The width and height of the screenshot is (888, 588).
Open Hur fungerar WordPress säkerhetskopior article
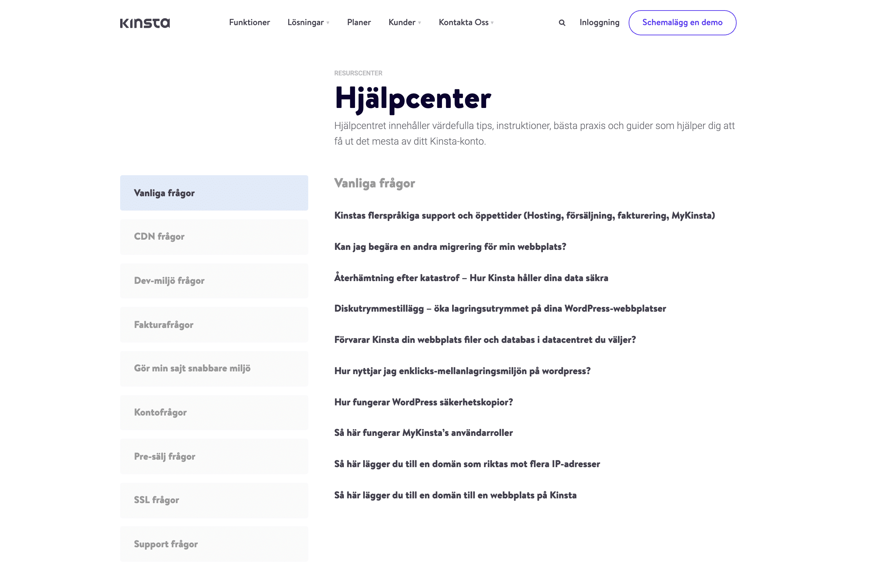point(423,402)
